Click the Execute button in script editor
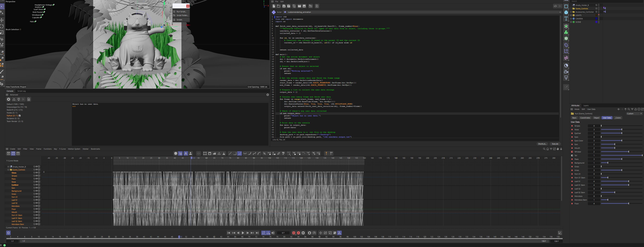This screenshot has width=644, height=247. click(555, 144)
